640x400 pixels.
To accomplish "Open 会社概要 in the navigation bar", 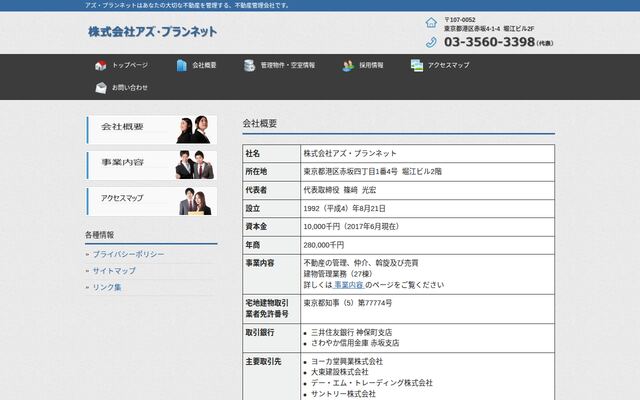I will tap(204, 65).
